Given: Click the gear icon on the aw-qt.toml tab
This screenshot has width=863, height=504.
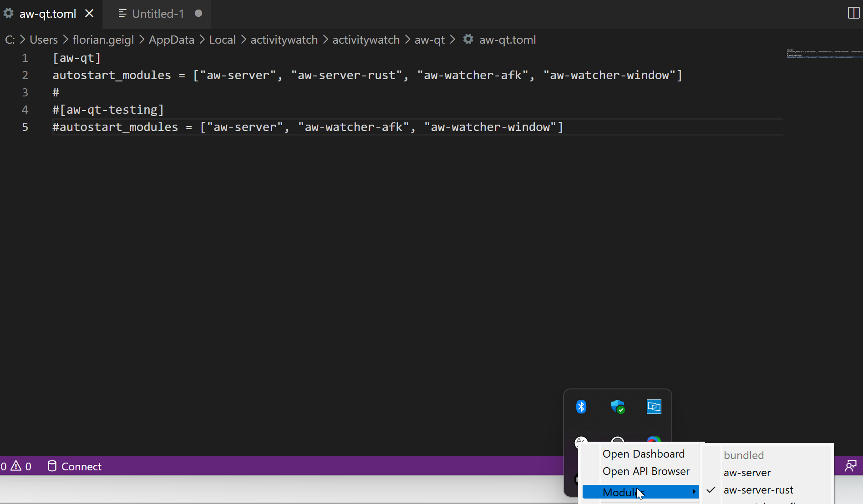Looking at the screenshot, I should click(8, 13).
